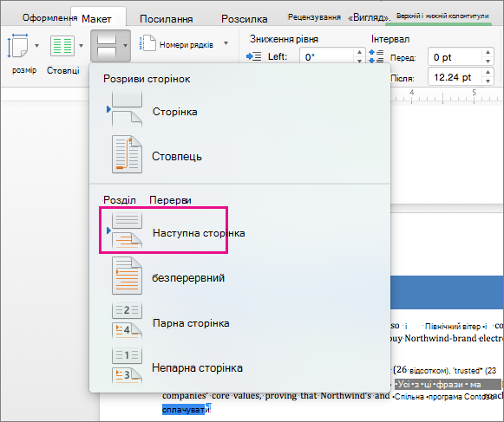
Task: Open the «Вигляд» tab
Action: 370,17
